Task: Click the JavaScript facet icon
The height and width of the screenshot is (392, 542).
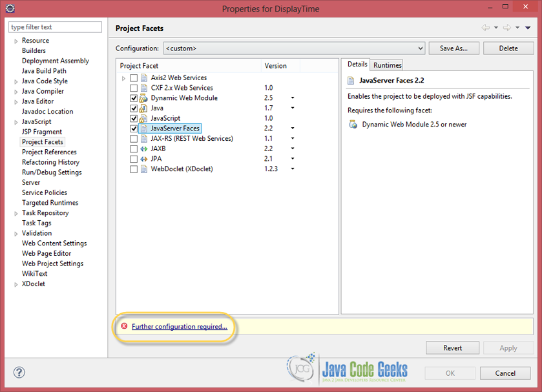Action: pos(143,118)
